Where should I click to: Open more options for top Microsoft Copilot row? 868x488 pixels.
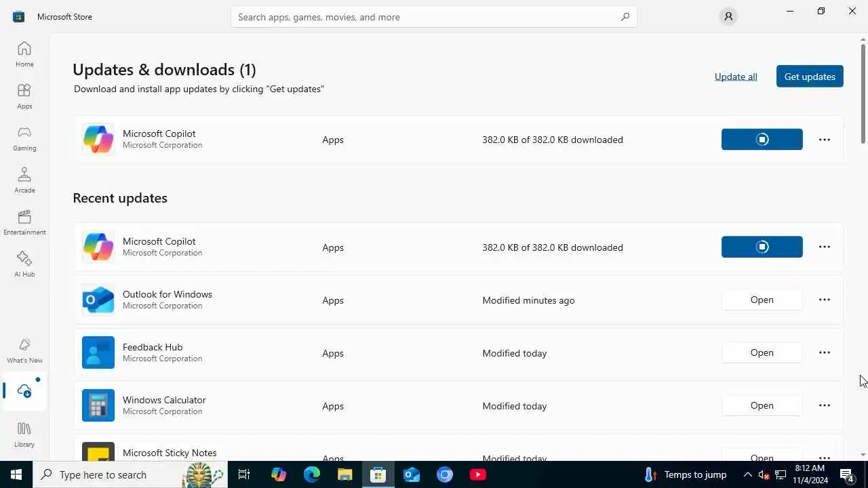click(x=825, y=140)
